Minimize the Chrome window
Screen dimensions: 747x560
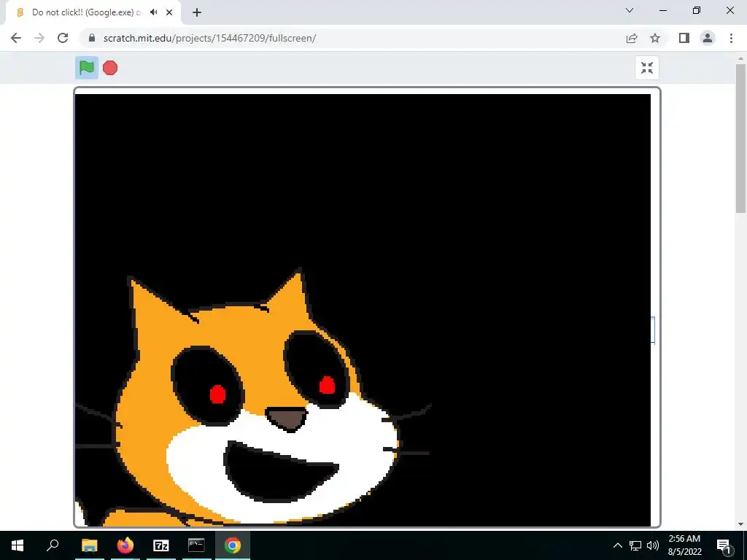(663, 10)
